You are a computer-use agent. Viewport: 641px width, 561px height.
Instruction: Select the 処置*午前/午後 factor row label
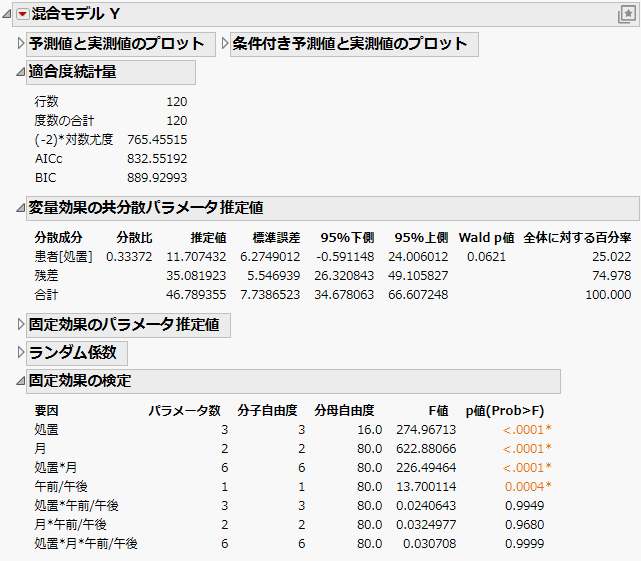click(x=76, y=506)
